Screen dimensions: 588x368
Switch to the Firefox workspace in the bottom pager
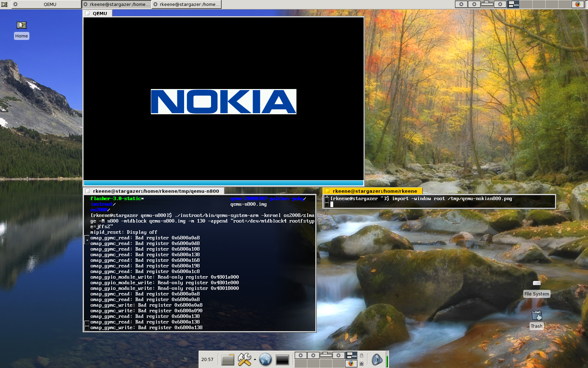coord(351,363)
